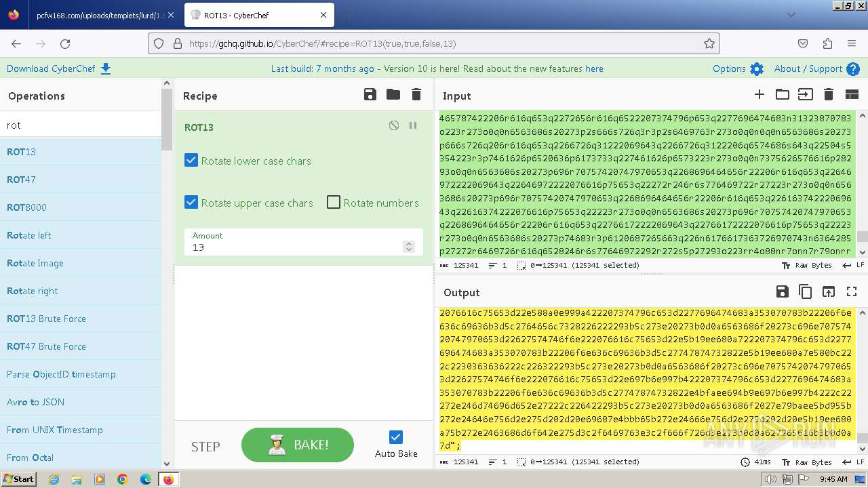Select Rotate Image operation
868x488 pixels.
81,263
